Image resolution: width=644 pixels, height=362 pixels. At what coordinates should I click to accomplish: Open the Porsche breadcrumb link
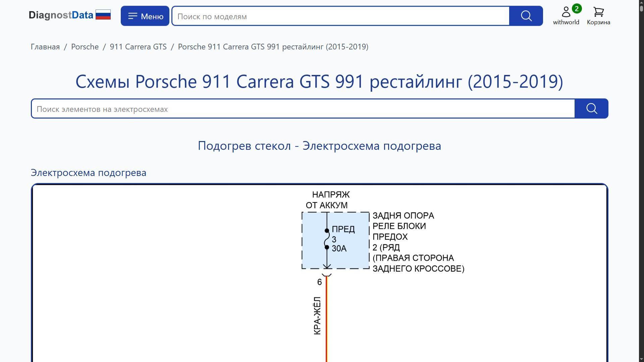pyautogui.click(x=85, y=47)
